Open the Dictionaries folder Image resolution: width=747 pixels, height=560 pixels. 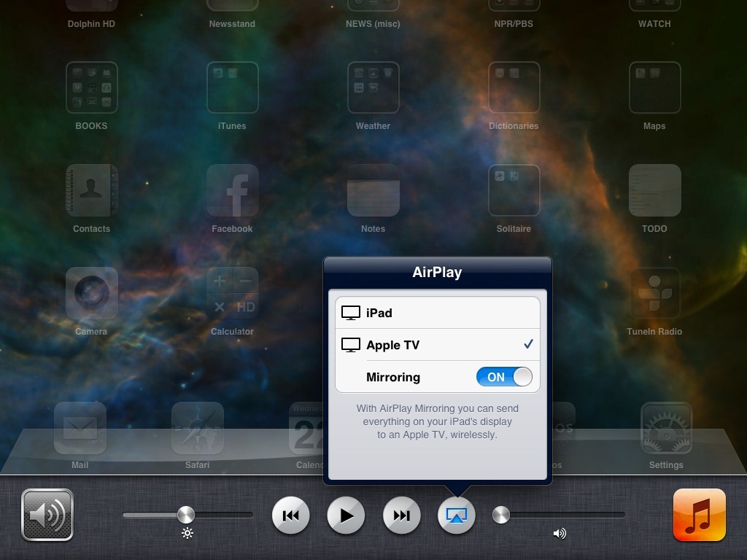[514, 87]
